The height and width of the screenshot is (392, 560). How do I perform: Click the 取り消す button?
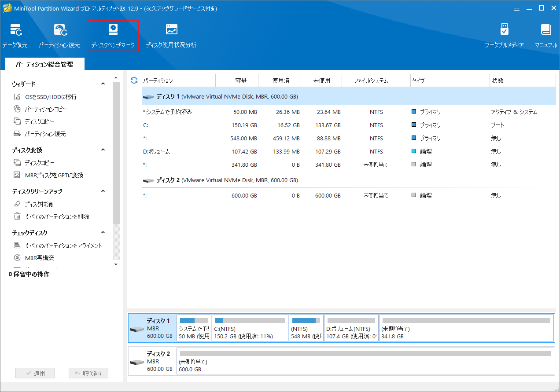click(88, 374)
